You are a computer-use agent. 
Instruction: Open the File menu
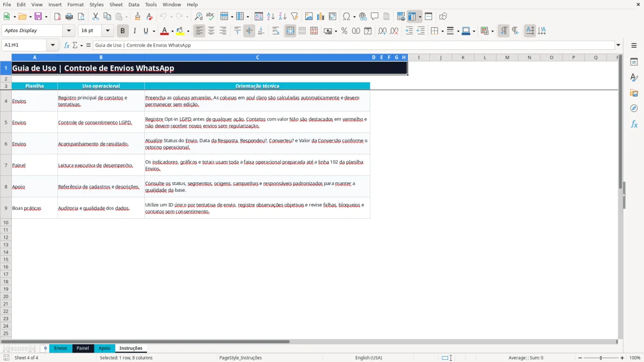[6, 4]
